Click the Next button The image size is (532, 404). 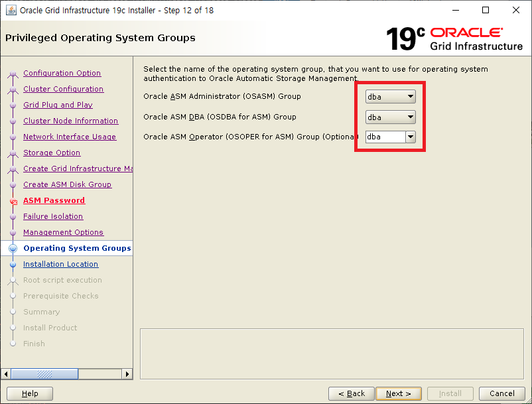tap(399, 393)
